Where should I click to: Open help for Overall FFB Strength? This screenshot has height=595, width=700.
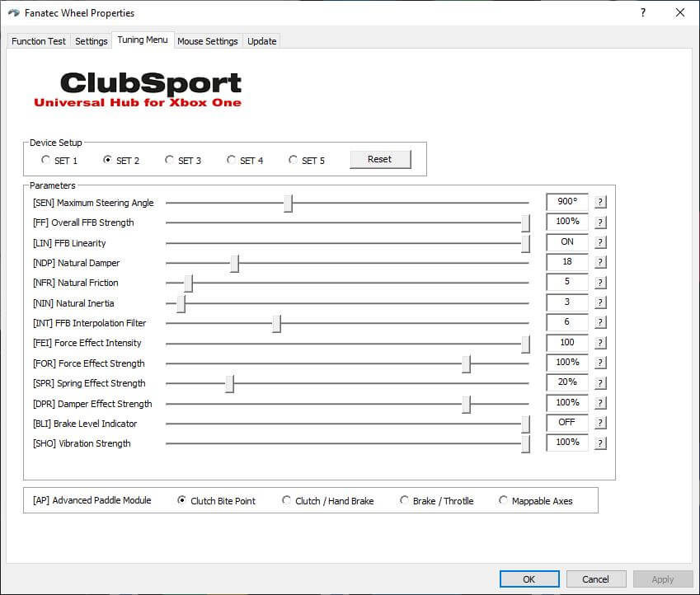tap(600, 222)
